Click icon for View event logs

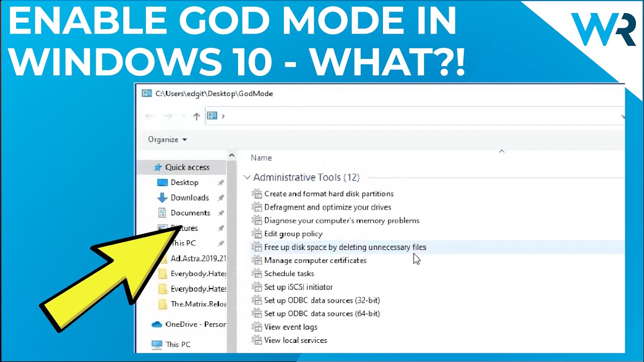point(257,327)
